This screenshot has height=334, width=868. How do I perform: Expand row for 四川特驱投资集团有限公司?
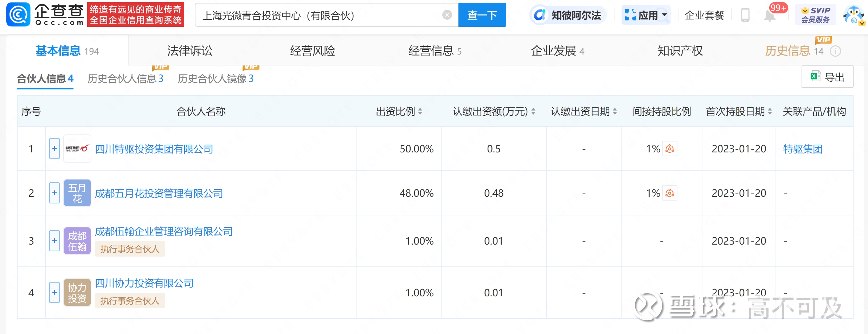pos(54,149)
